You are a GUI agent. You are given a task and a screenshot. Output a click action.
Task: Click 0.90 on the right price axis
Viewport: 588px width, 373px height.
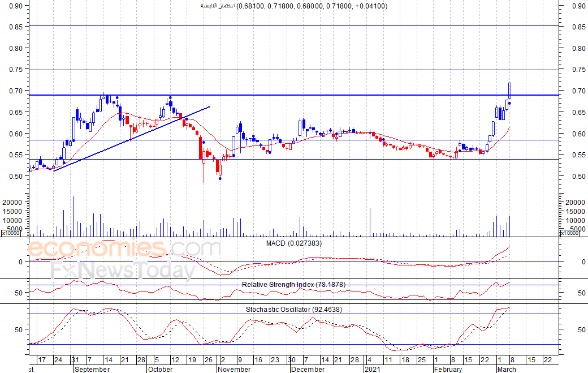click(x=578, y=6)
